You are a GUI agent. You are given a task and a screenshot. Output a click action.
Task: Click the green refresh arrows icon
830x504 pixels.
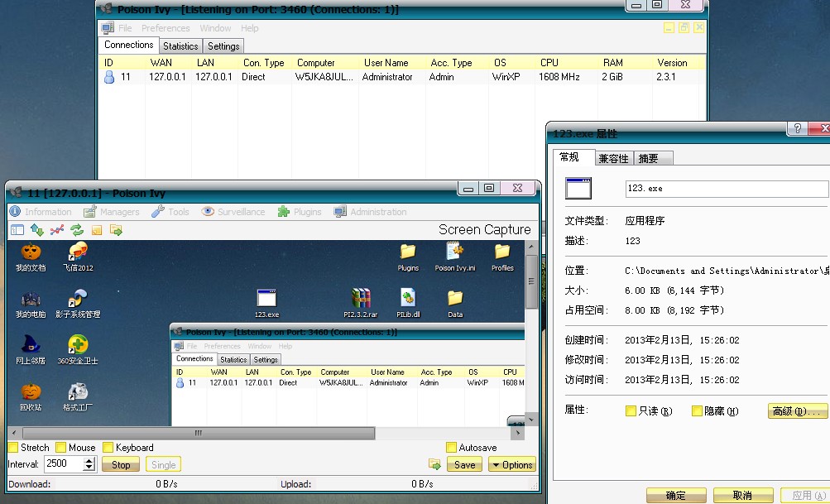(77, 230)
